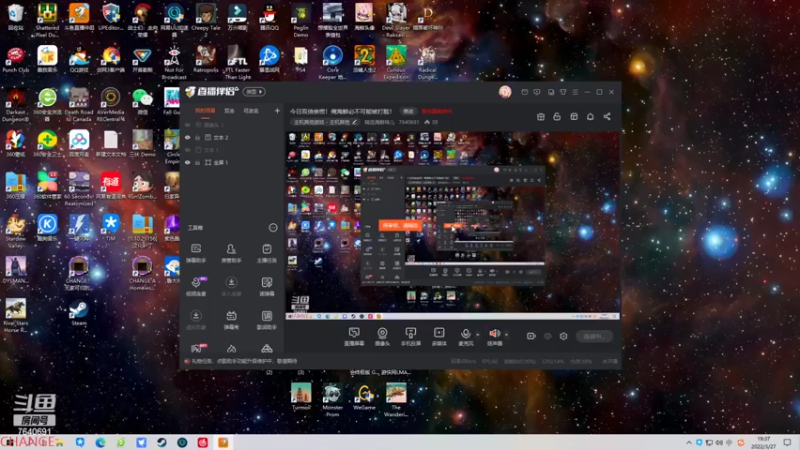Open the tool with the purple new badge
This screenshot has height=450, width=800.
pos(196,287)
